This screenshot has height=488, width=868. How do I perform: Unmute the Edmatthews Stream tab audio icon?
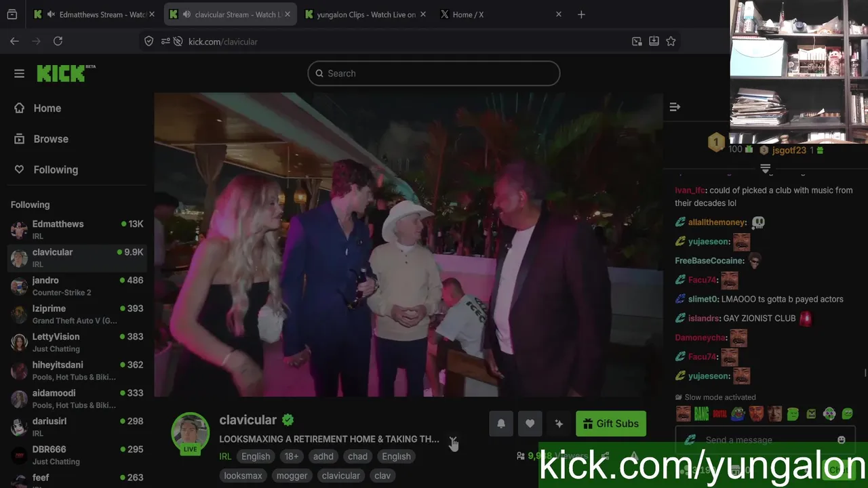point(51,14)
